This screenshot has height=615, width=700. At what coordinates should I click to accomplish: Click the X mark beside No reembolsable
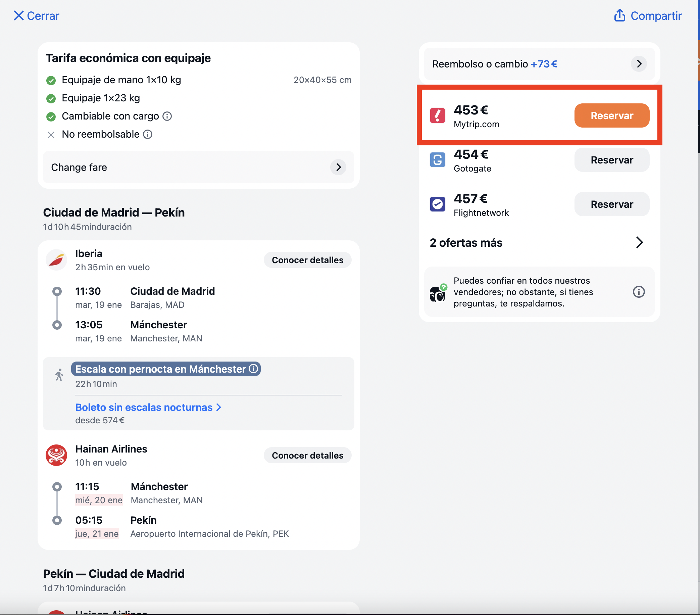(51, 135)
